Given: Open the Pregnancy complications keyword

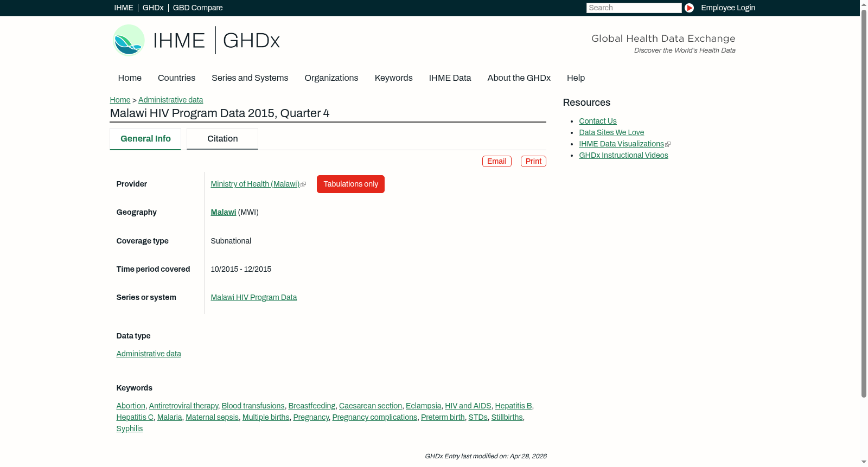Looking at the screenshot, I should 375,417.
